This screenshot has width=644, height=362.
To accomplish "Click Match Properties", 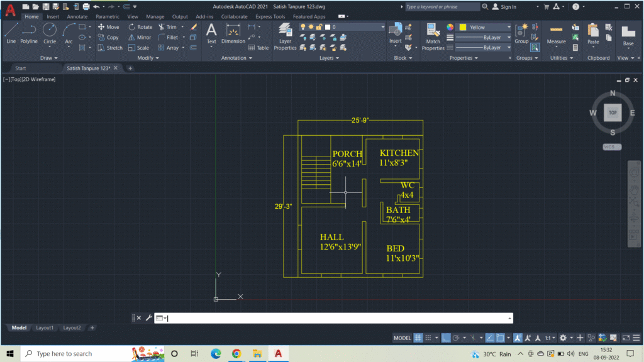I will 433,36.
